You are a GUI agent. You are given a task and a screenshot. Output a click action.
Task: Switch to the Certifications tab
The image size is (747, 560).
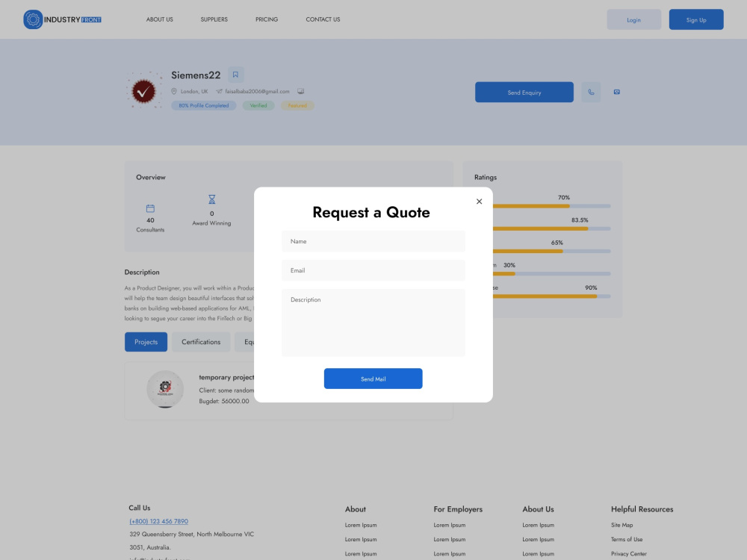click(200, 341)
